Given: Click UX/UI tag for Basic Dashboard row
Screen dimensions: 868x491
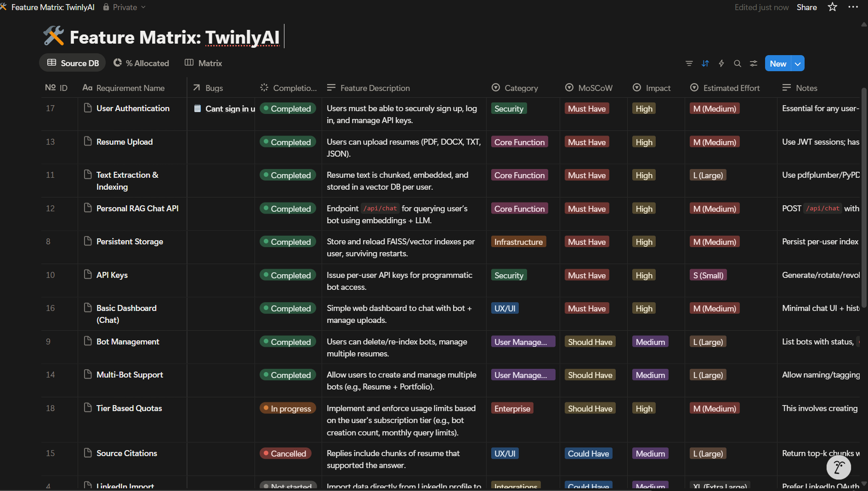Looking at the screenshot, I should pos(505,308).
